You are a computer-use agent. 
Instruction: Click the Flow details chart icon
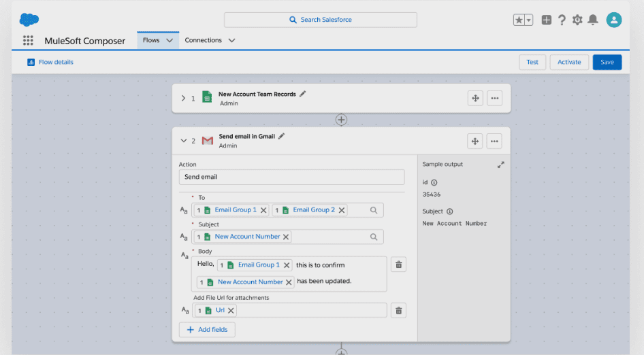tap(31, 62)
